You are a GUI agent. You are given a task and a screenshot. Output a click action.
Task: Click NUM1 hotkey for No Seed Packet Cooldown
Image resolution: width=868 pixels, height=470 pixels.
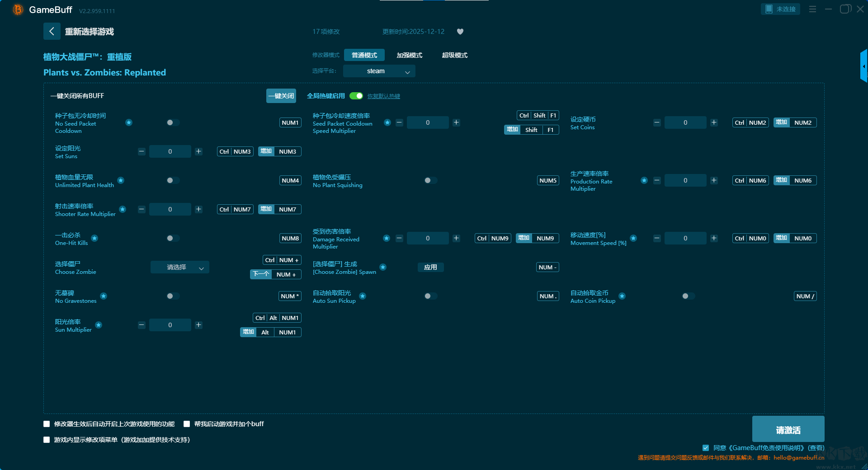pyautogui.click(x=290, y=122)
